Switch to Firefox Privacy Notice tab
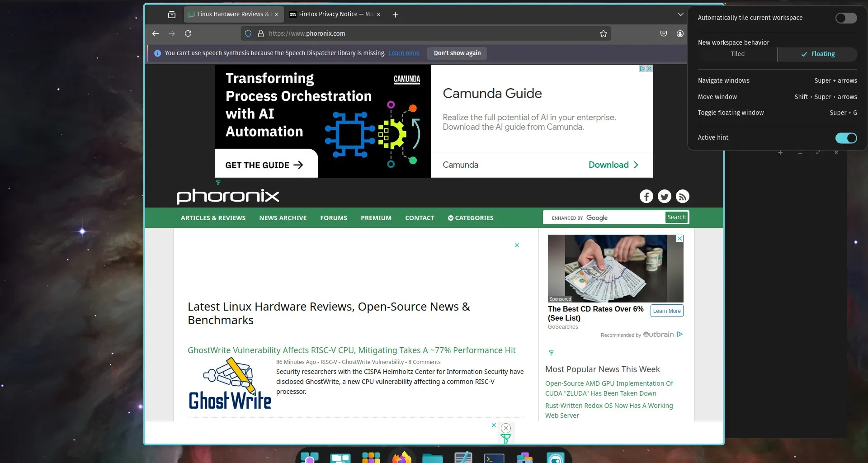This screenshot has width=868, height=463. tap(332, 14)
